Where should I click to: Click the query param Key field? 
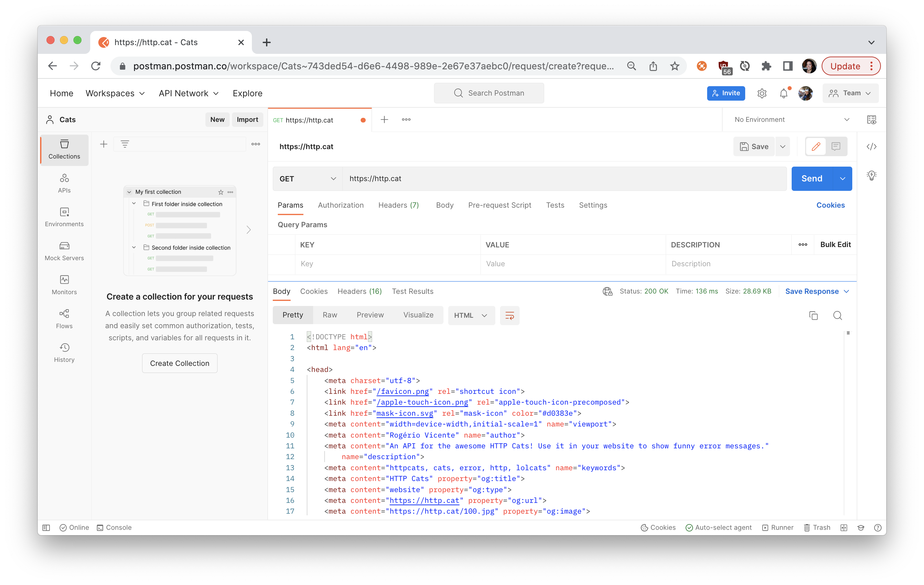click(387, 264)
